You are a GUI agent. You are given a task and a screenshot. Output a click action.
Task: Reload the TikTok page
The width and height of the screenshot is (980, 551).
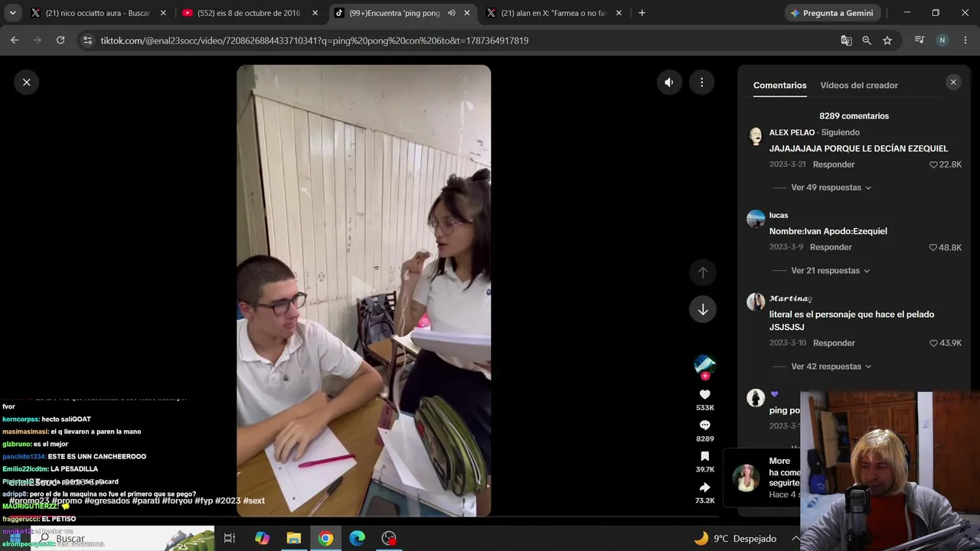click(x=60, y=41)
